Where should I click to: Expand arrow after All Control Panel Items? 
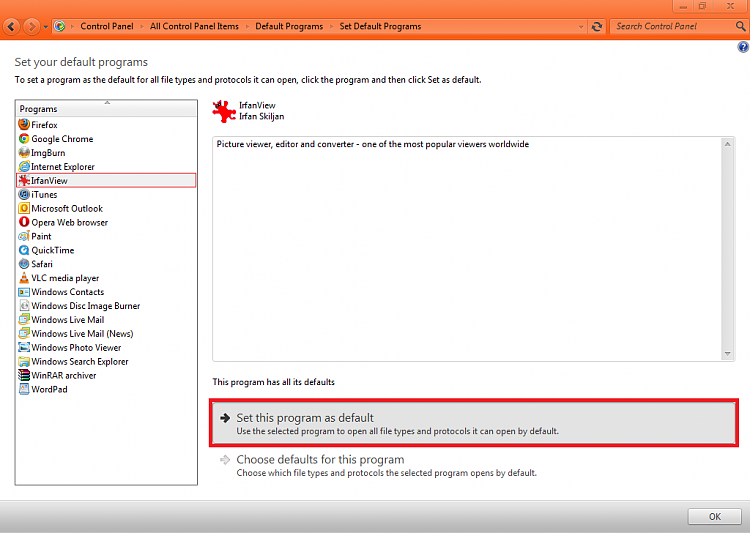pyautogui.click(x=247, y=27)
